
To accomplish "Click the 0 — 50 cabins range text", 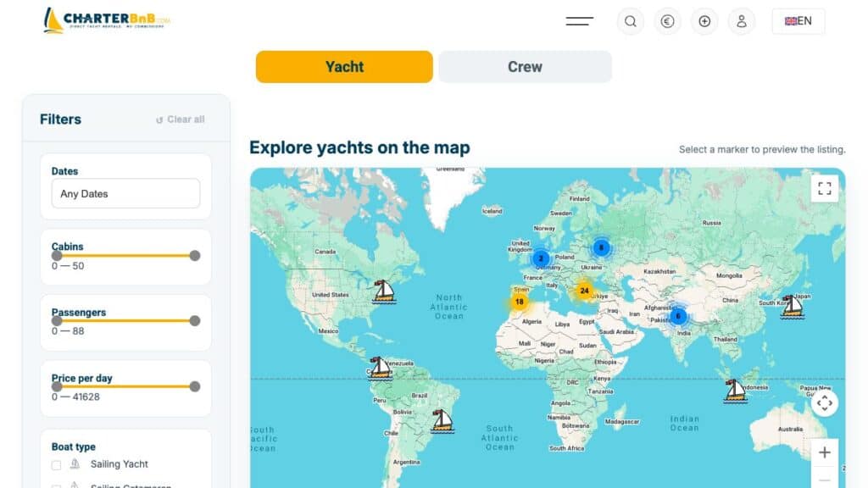I will [68, 265].
